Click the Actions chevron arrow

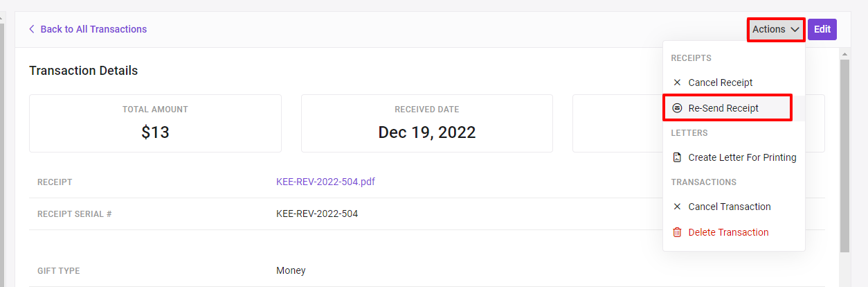(x=795, y=30)
